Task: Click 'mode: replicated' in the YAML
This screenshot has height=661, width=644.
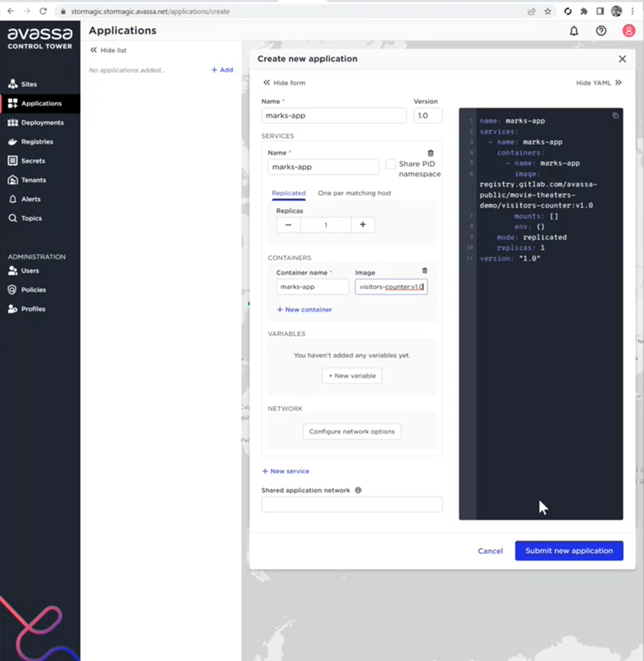Action: click(x=532, y=237)
